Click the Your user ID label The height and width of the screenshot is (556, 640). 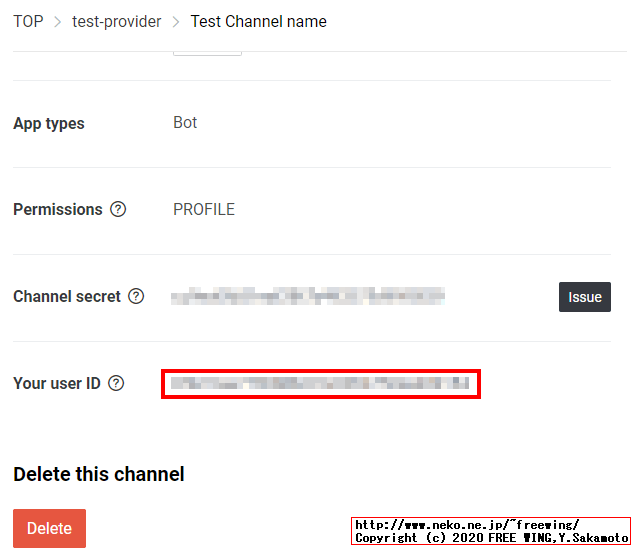pyautogui.click(x=57, y=383)
